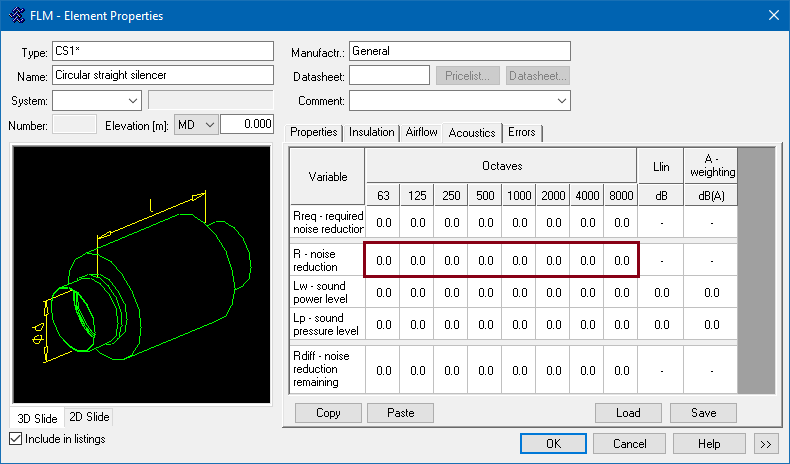Select Lp sound pressure level dB(A) cell

tap(711, 324)
